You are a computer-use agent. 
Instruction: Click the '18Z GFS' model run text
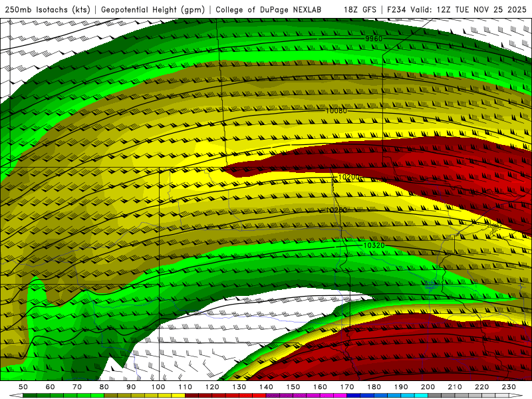coord(360,9)
